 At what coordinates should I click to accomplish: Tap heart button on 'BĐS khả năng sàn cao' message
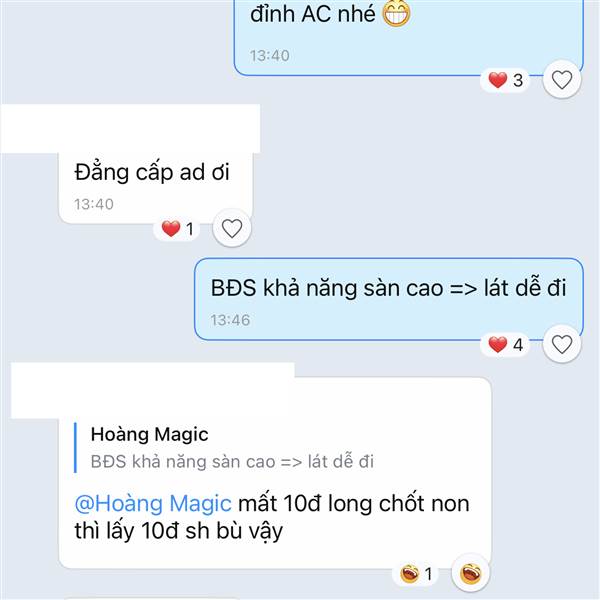[x=562, y=344]
